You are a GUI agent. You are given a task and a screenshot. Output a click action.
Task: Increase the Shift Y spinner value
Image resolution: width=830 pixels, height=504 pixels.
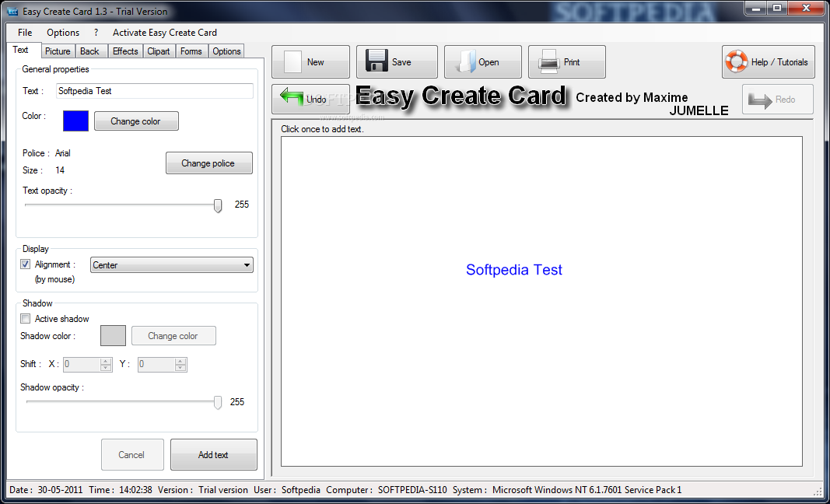(180, 362)
